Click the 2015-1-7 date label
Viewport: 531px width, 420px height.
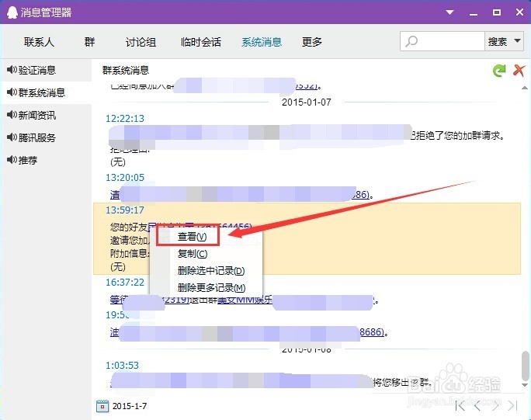pos(130,406)
